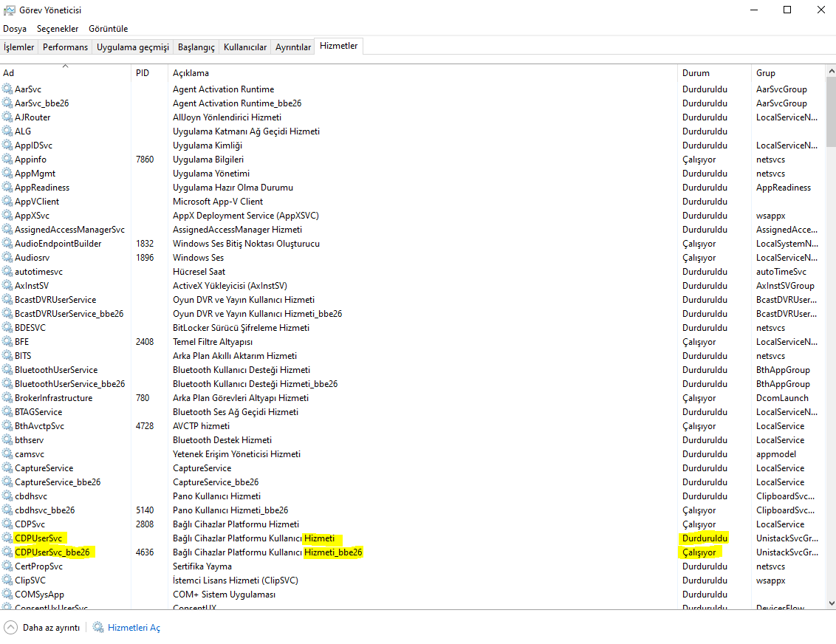The height and width of the screenshot is (644, 836).
Task: Click the gear icon beside CDPSvc
Action: 7,524
